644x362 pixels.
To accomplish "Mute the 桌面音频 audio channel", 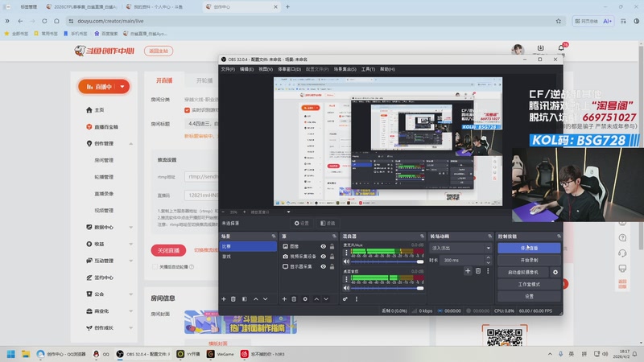I will click(347, 288).
